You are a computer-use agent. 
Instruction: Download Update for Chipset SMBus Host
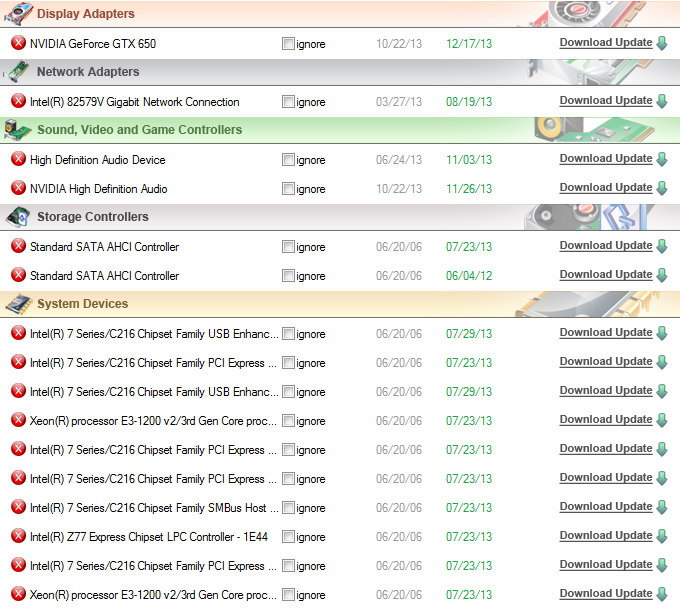coord(606,507)
